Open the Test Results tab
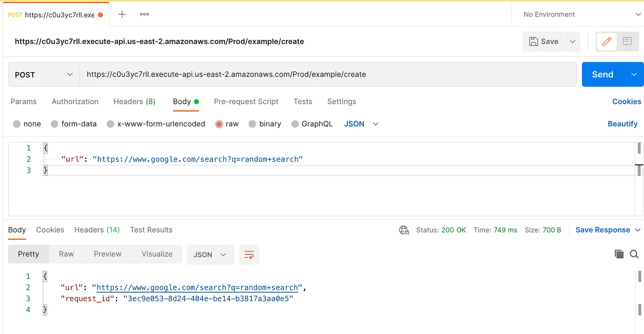 (151, 230)
